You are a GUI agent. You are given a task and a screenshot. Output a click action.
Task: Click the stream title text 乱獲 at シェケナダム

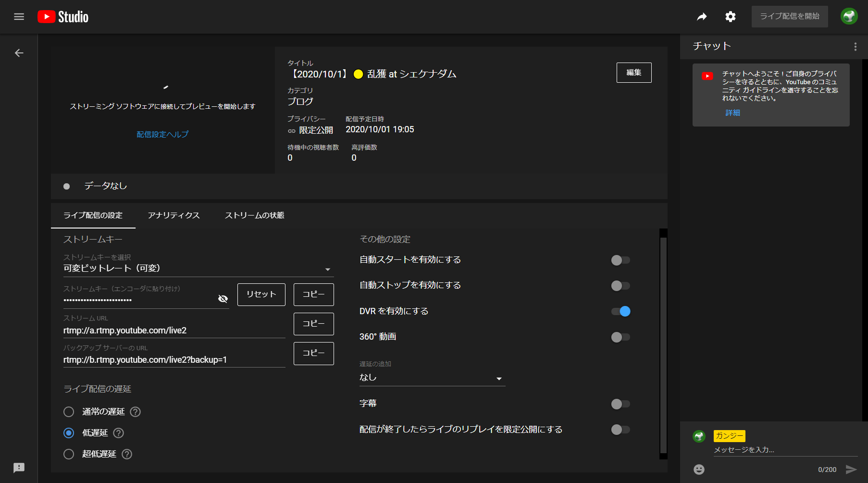click(x=412, y=74)
